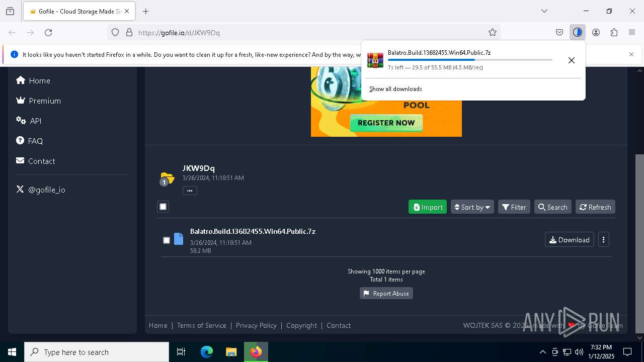Viewport: 644px width, 362px height.
Task: Open the @gofile_io X link
Action: [x=41, y=190]
